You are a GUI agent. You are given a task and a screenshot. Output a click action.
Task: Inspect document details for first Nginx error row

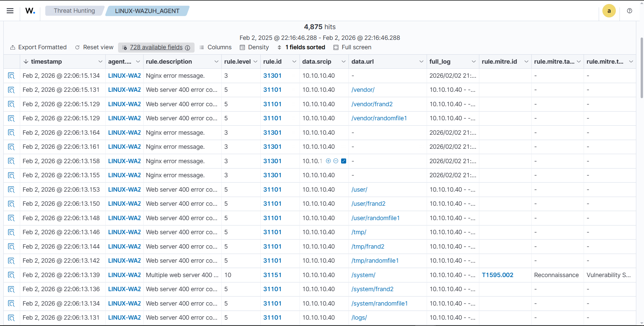(x=11, y=76)
